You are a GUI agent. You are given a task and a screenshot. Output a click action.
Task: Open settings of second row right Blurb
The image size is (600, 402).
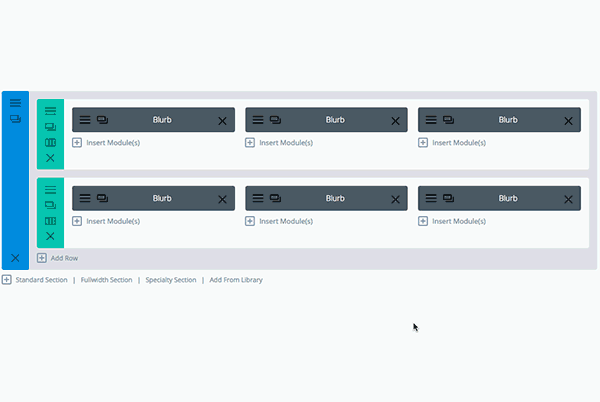pos(431,198)
